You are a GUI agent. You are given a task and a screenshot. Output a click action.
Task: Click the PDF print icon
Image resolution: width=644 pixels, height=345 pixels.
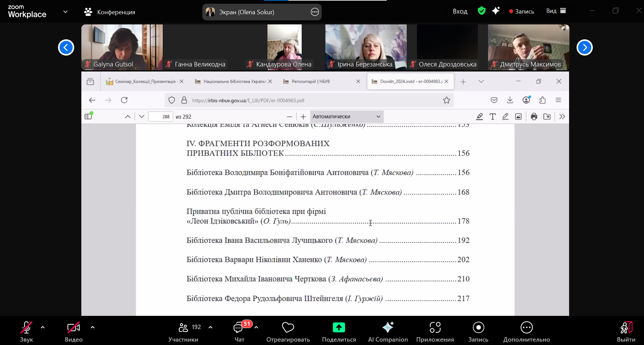click(x=534, y=117)
